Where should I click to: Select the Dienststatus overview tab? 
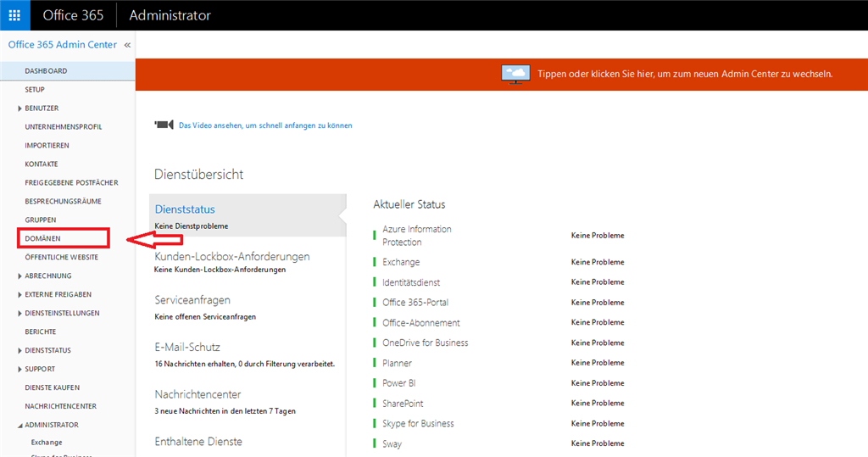click(x=248, y=215)
